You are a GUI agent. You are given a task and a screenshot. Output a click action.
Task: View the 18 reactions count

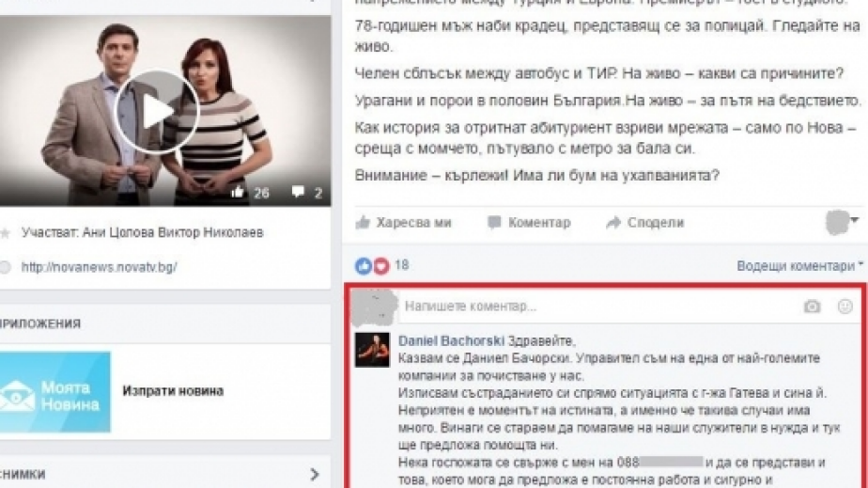click(402, 265)
